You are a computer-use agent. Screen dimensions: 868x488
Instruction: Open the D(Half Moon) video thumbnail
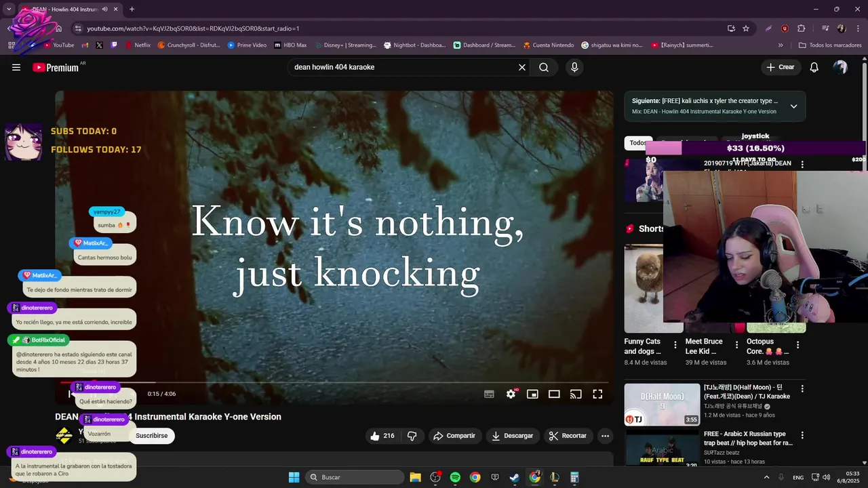coord(662,404)
